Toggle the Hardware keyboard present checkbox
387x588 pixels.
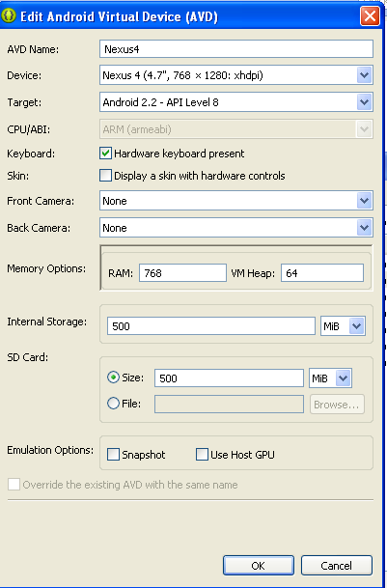coord(105,154)
